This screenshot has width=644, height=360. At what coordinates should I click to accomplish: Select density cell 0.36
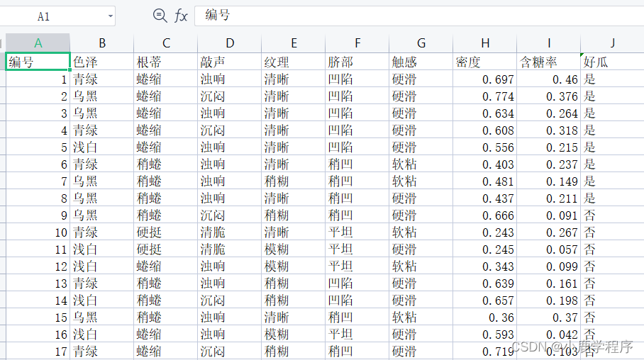(x=485, y=317)
